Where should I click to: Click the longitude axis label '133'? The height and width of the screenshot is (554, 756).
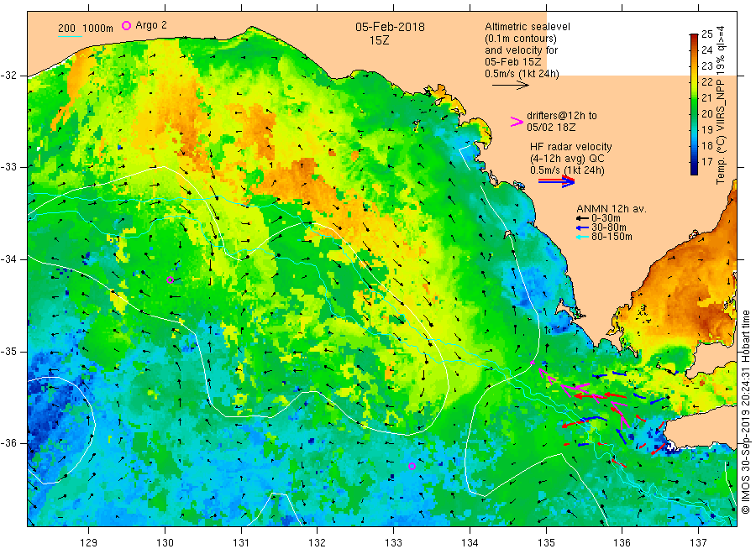[393, 543]
